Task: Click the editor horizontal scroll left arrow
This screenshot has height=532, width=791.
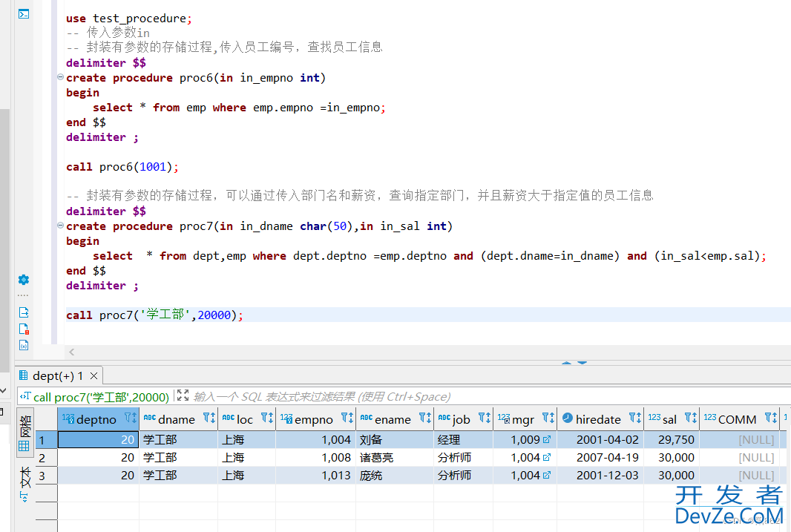Action: (x=72, y=352)
